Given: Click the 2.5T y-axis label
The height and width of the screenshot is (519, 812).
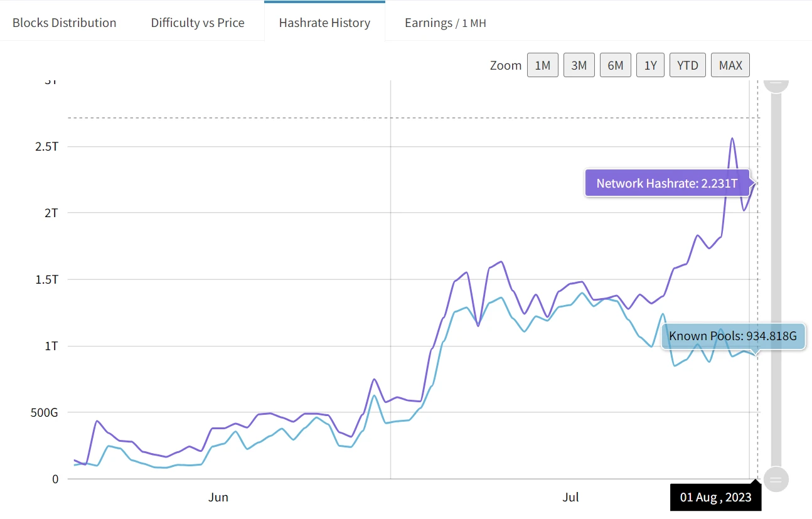Looking at the screenshot, I should coord(46,146).
